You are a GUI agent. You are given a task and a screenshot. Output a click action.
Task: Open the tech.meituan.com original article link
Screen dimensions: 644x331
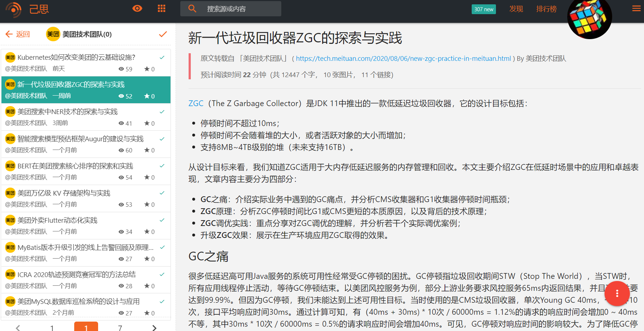click(x=403, y=58)
